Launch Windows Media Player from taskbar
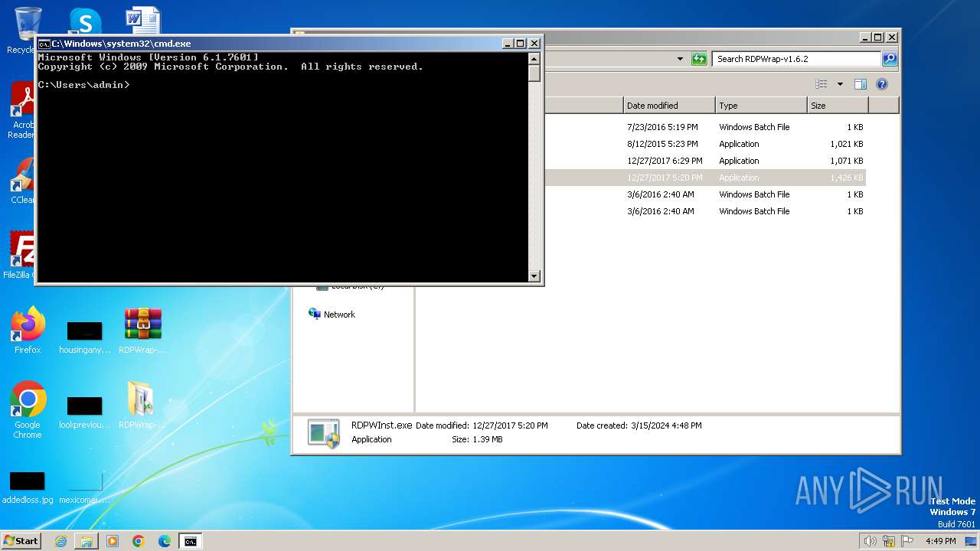 113,541
